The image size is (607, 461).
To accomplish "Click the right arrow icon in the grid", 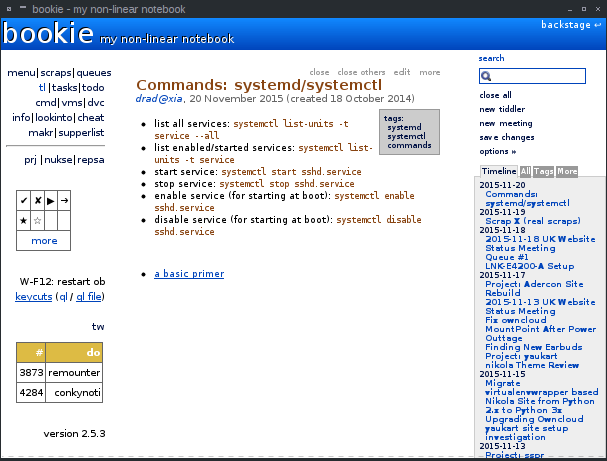I will [x=64, y=201].
